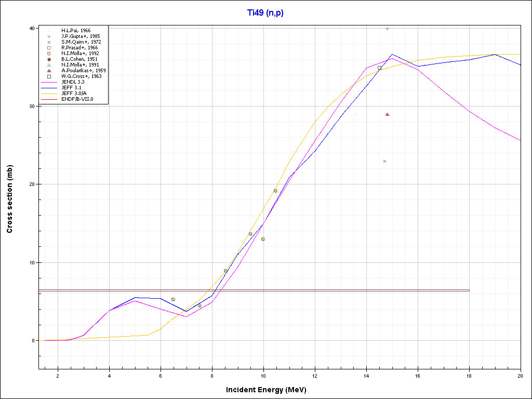The width and height of the screenshot is (532, 399).
Task: Click the red triangle data point near 29 mb
Action: pyautogui.click(x=388, y=114)
